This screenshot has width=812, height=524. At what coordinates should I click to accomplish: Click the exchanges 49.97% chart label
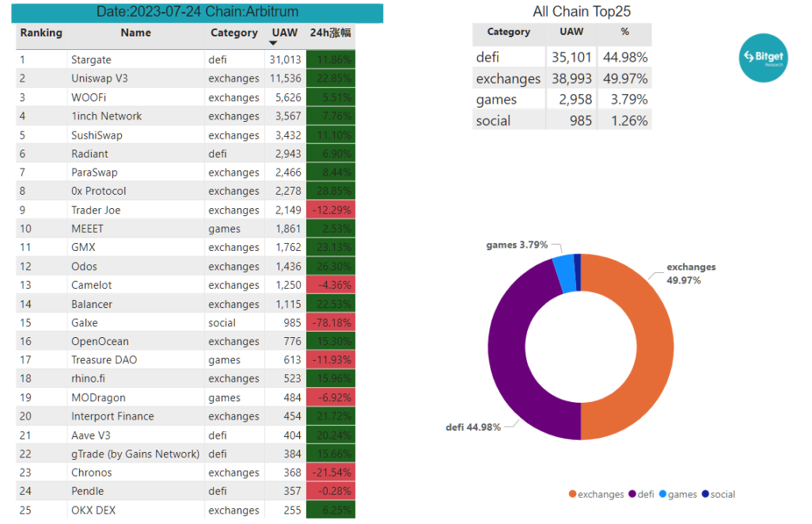tap(691, 273)
